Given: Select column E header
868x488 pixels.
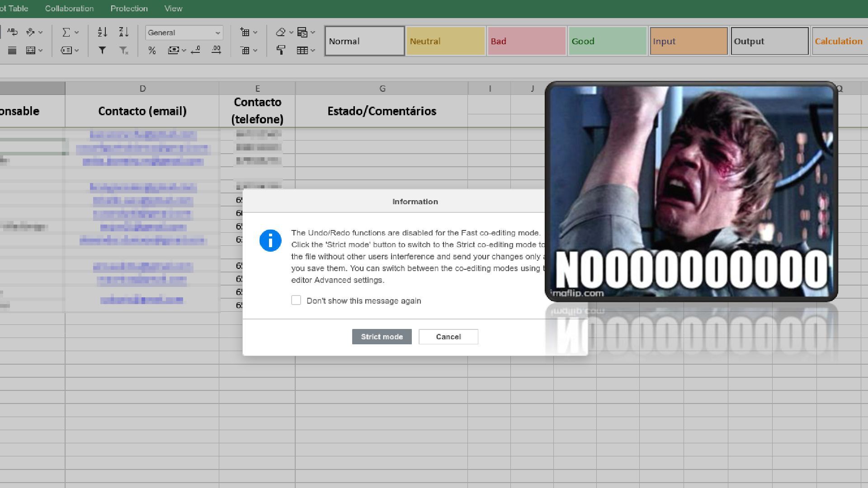Looking at the screenshot, I should click(257, 89).
